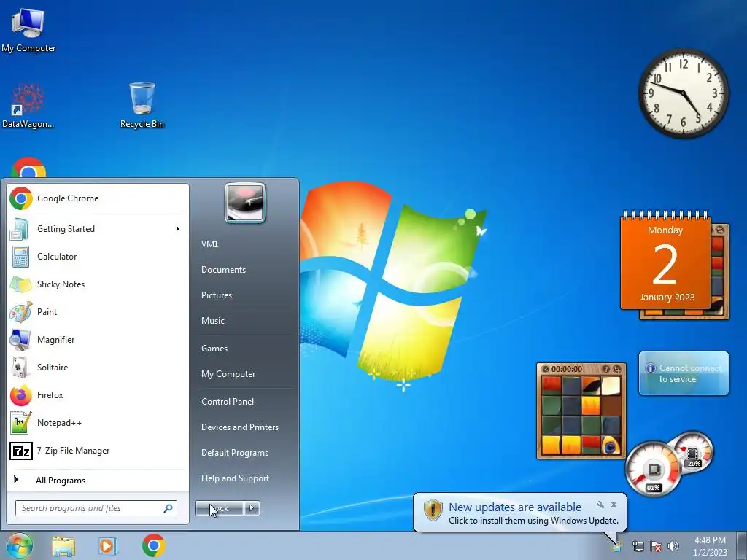Click the taskbar clock 4:48 PM
747x560 pixels.
click(x=710, y=546)
